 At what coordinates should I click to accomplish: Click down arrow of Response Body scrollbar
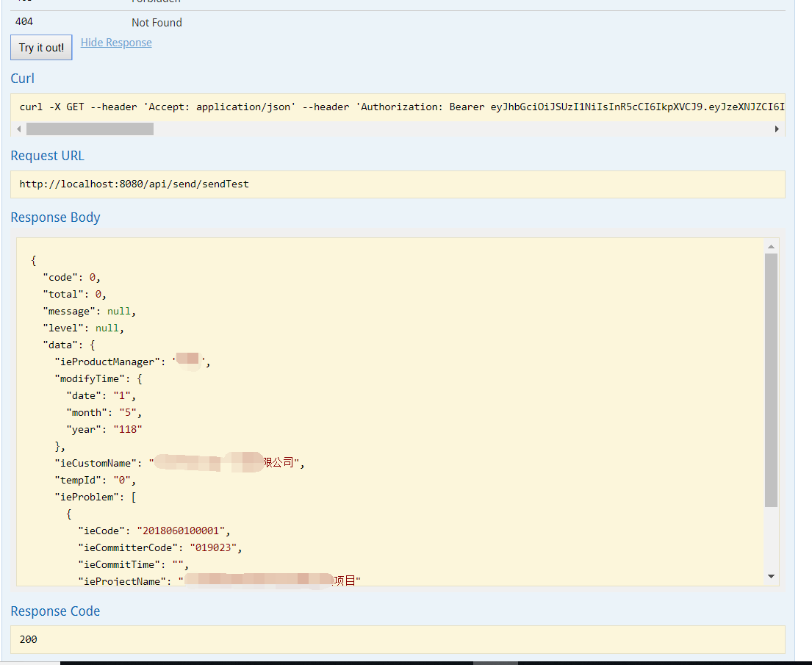point(771,577)
